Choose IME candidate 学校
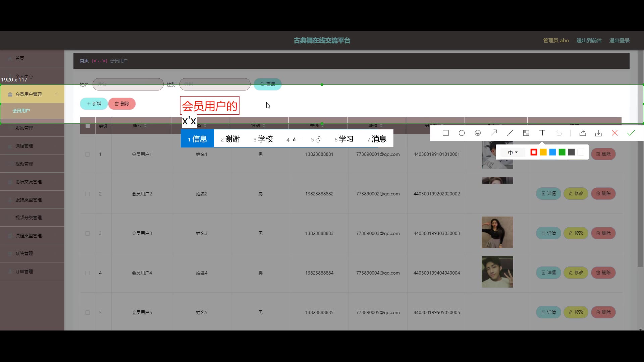Viewport: 644px width, 362px height. (x=263, y=139)
